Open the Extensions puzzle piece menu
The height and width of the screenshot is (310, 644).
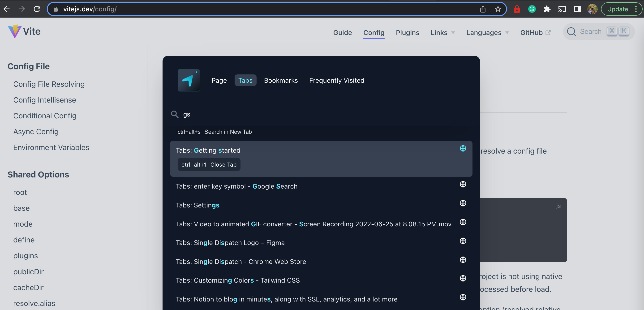[x=547, y=9]
